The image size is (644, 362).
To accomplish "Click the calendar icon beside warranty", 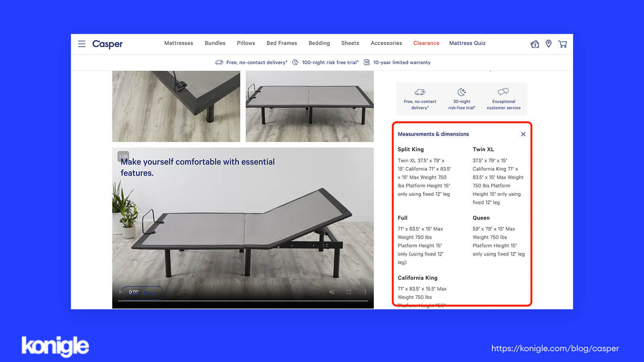I will (x=366, y=62).
